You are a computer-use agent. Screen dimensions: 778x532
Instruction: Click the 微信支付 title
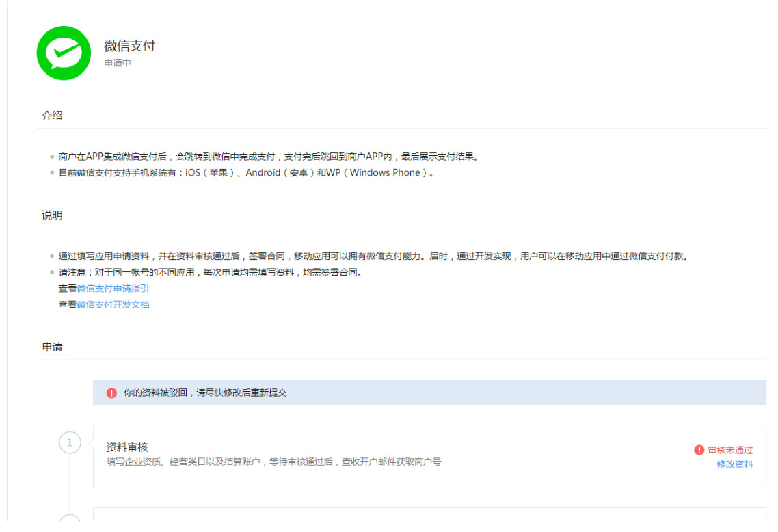pos(129,46)
